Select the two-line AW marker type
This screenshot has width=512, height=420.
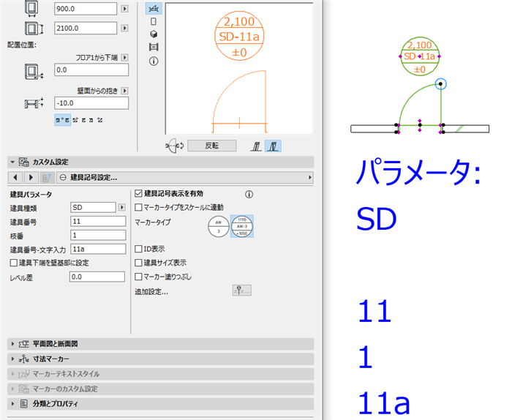tap(219, 226)
